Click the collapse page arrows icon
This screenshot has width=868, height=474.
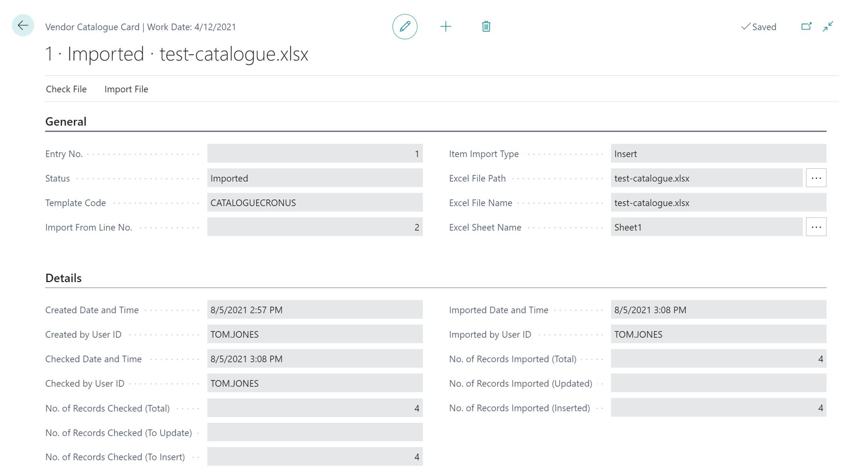(x=828, y=27)
